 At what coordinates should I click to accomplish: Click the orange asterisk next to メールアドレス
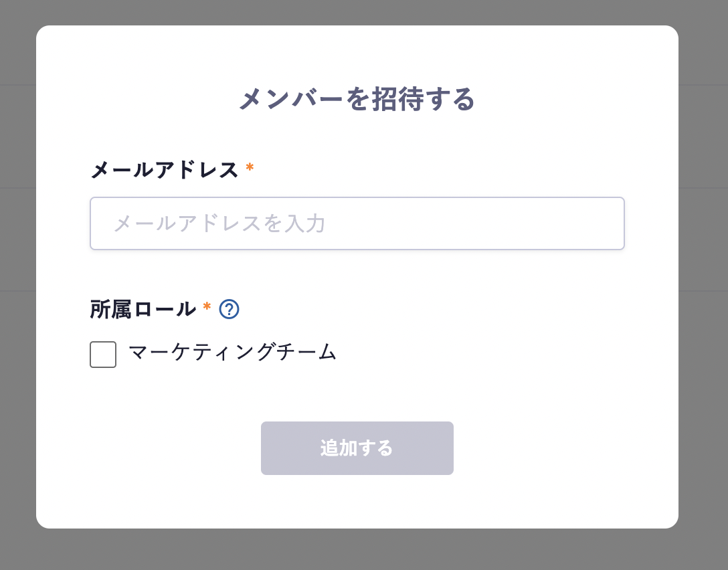click(x=250, y=168)
